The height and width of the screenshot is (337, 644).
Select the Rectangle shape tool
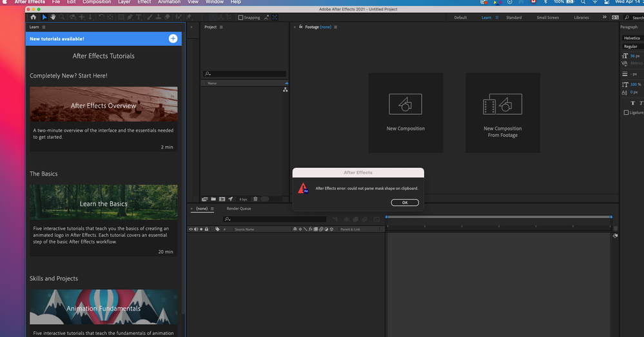121,17
